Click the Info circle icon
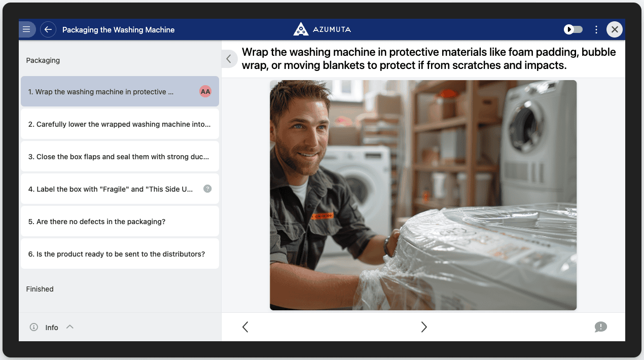644x360 pixels. (34, 327)
